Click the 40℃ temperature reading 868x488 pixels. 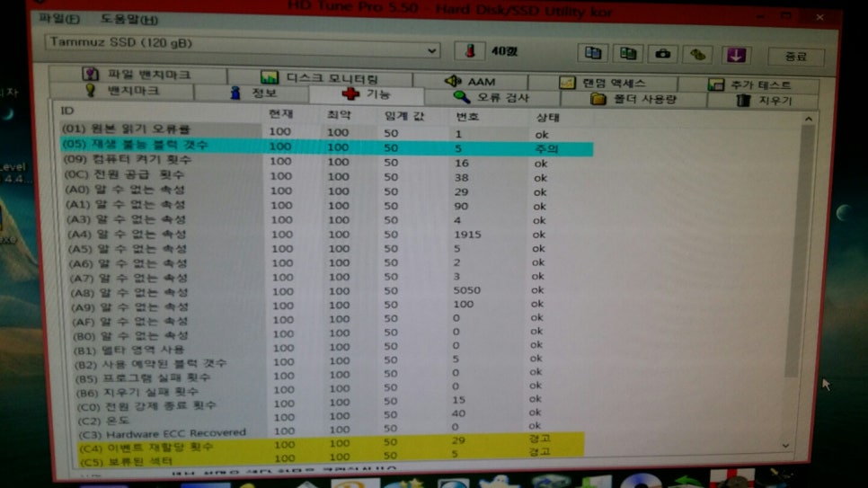click(x=504, y=51)
